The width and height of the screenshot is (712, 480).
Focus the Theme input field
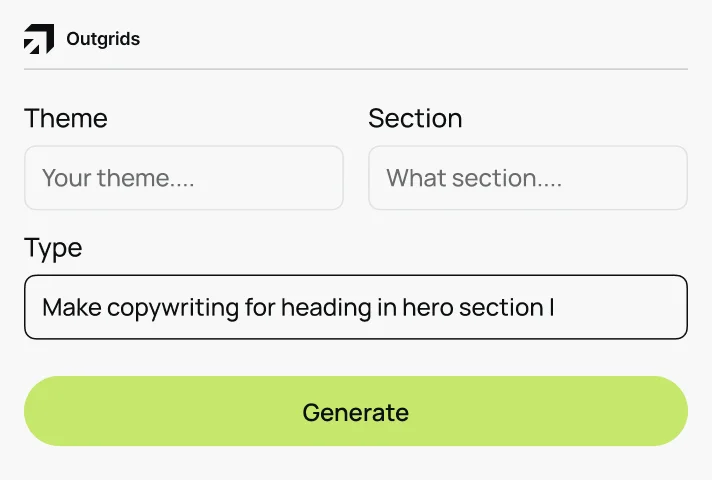click(x=184, y=178)
